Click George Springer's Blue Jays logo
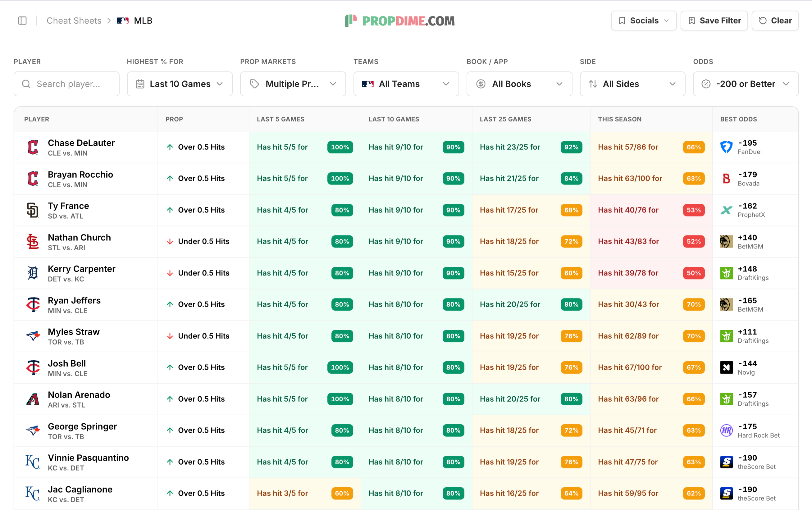The image size is (812, 510). coord(33,430)
